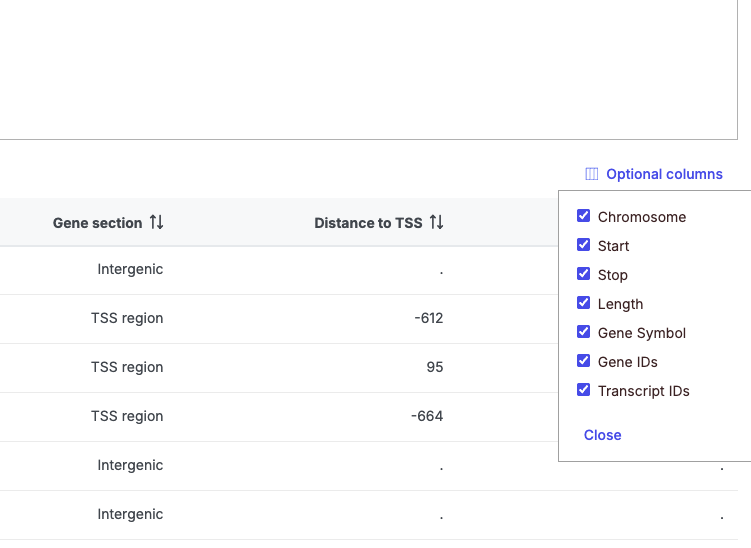Click the columns icon beside Optional columns
This screenshot has width=751, height=548.
[592, 174]
